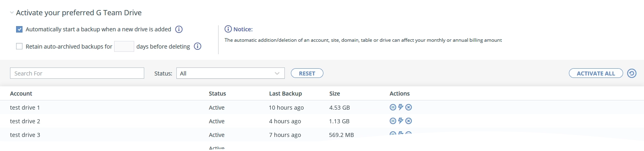Open info icon beside retain auto-archived option
Image resolution: width=644 pixels, height=151 pixels.
198,46
